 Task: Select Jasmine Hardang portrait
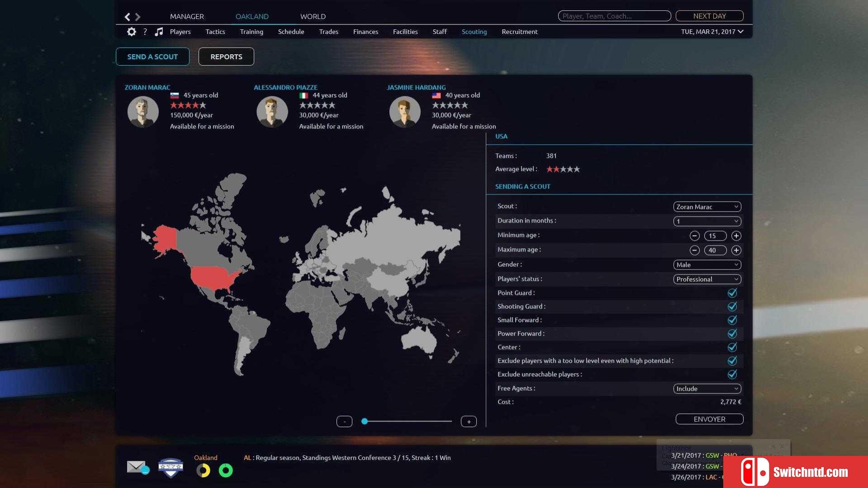tap(405, 112)
